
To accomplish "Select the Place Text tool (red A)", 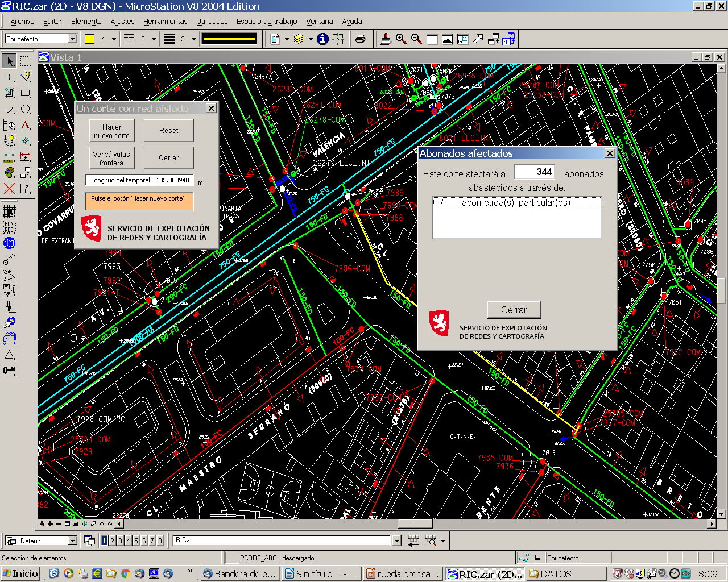I will [x=26, y=125].
